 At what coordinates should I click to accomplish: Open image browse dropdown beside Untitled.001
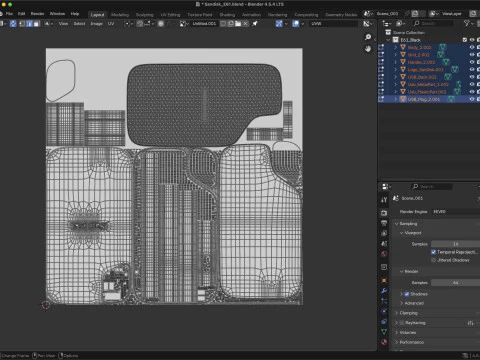184,24
